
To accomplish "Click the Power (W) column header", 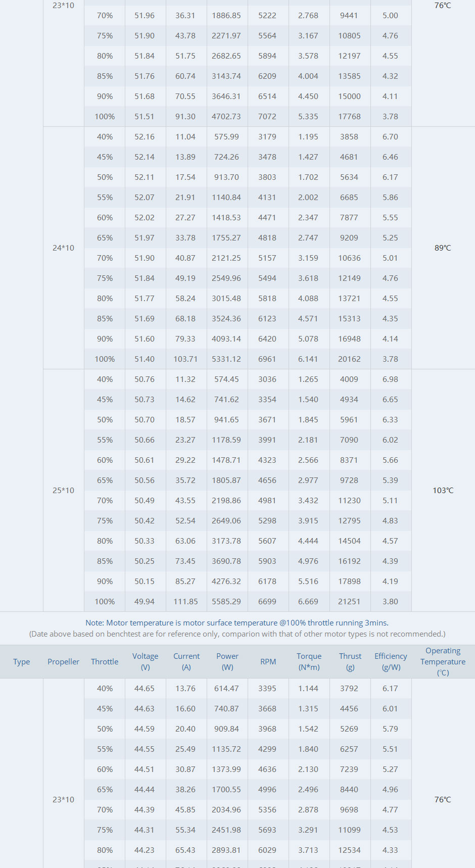I will (x=227, y=661).
